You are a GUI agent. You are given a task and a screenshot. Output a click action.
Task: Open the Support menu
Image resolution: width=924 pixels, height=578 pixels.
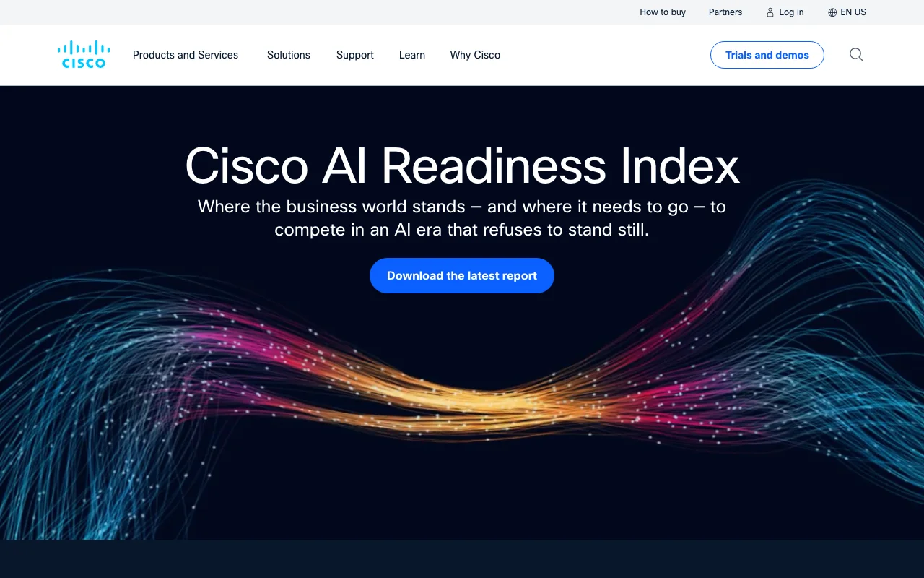coord(355,55)
